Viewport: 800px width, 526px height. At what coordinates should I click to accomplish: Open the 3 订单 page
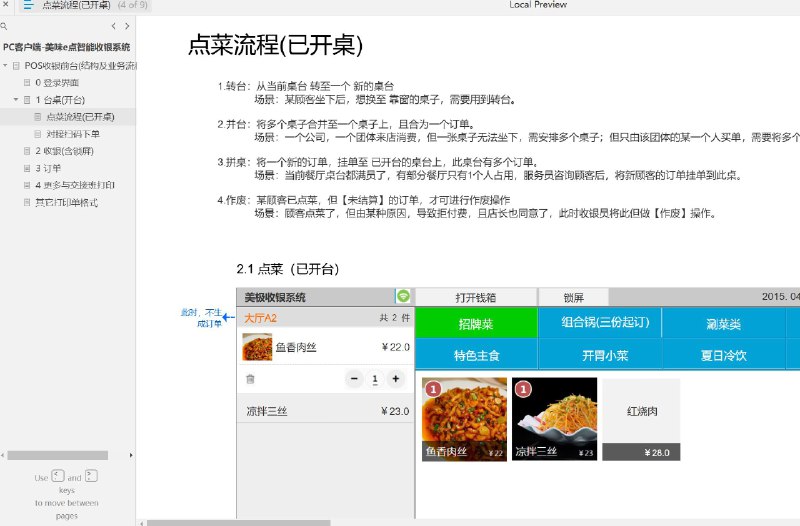(48, 168)
